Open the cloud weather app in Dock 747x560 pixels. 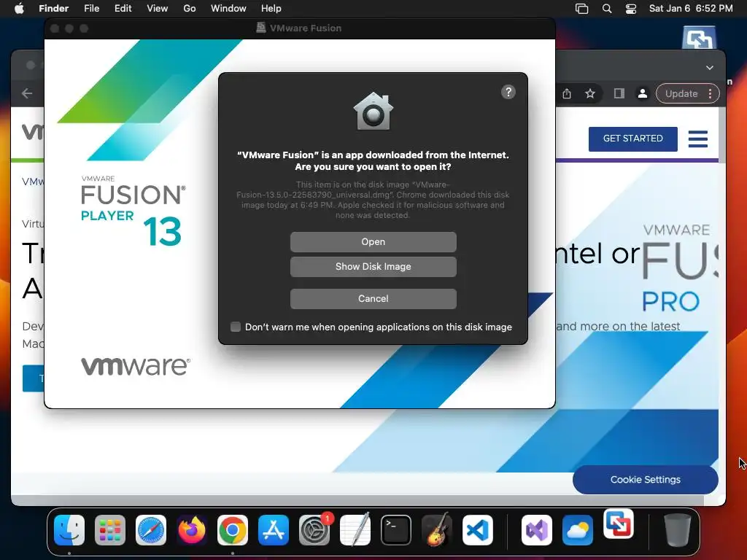578,530
